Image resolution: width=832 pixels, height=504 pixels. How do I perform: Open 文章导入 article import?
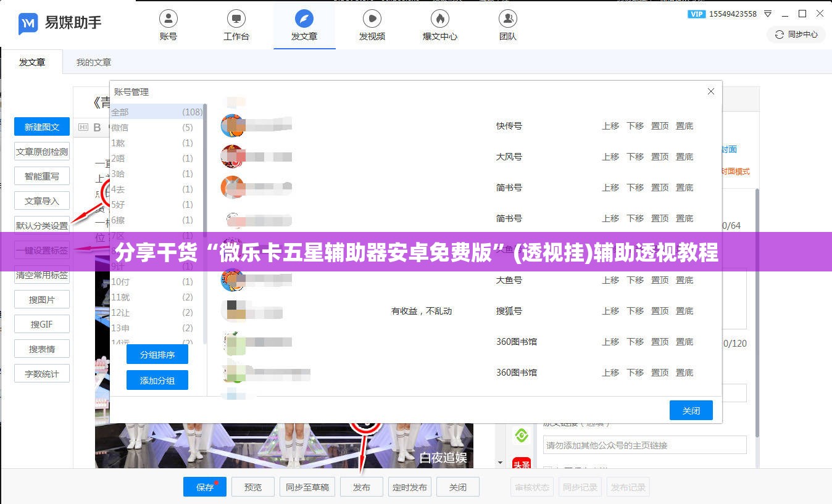coord(42,201)
